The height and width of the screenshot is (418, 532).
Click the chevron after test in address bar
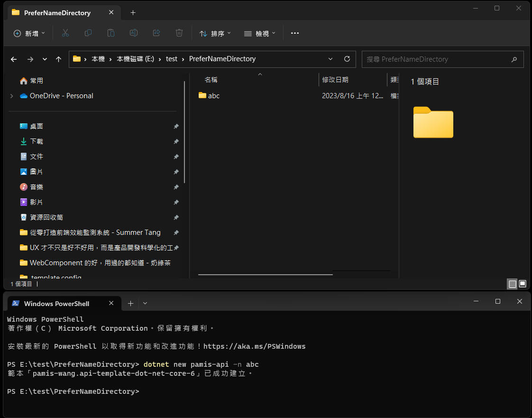183,59
